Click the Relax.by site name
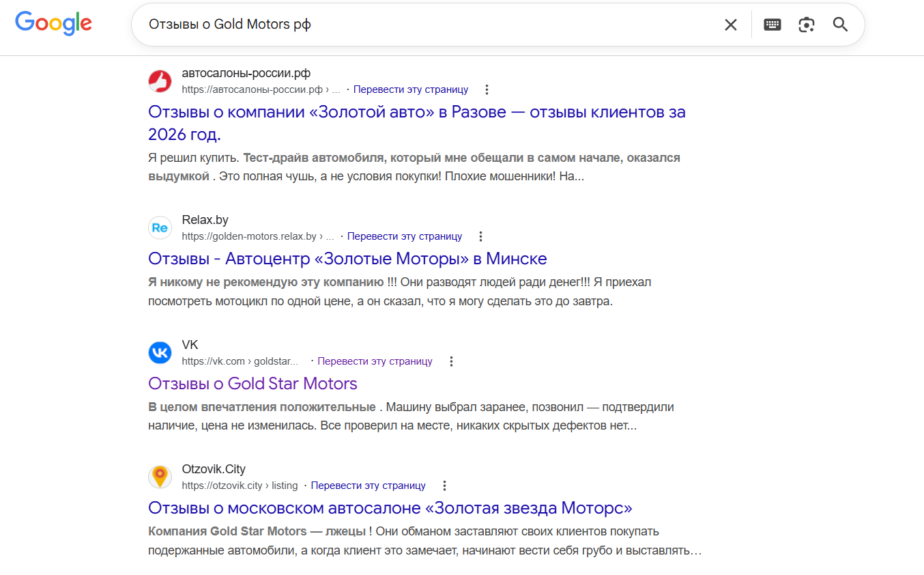924x575 pixels. pos(205,220)
